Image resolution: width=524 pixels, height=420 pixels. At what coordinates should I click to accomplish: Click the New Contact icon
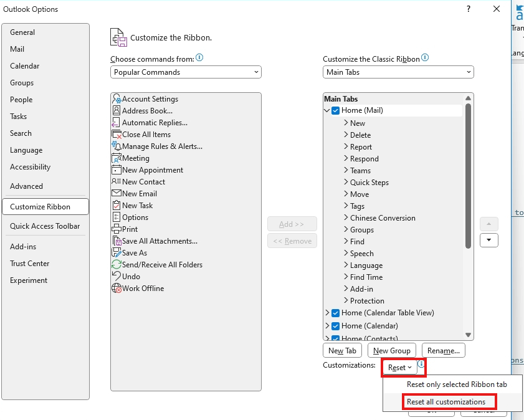point(117,181)
